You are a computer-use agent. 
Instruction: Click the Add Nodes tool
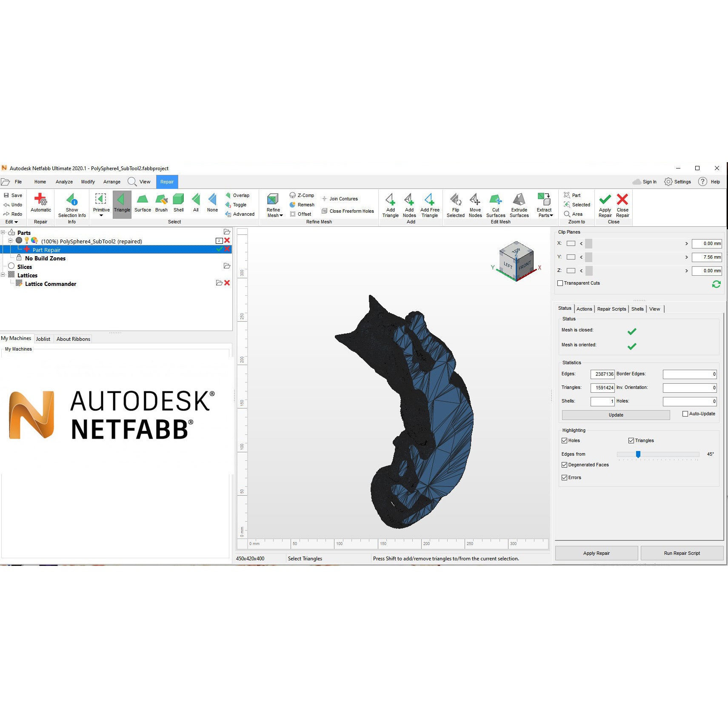(409, 205)
